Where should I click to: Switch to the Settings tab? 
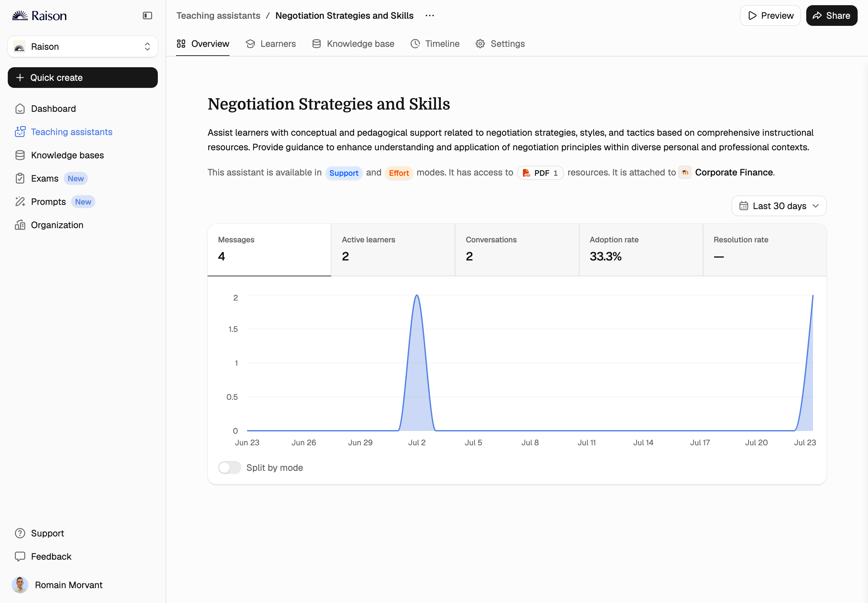click(500, 44)
